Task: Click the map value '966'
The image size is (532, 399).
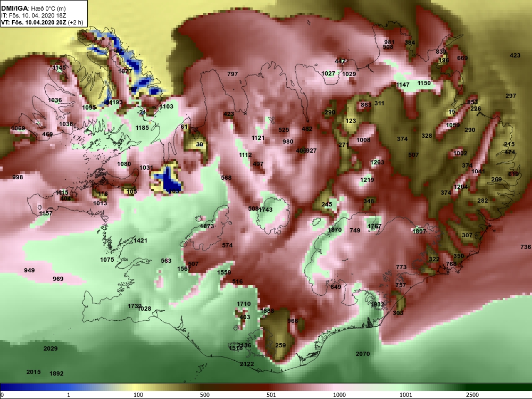Action: click(293, 321)
